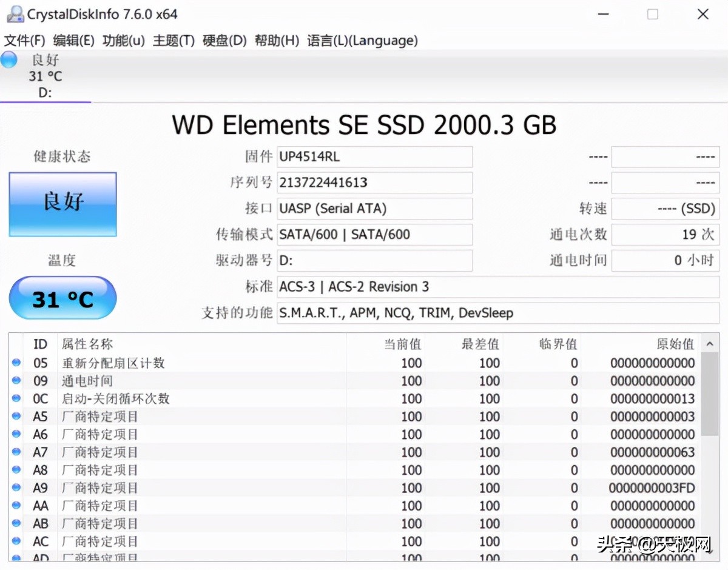Click raw value 000000000003 in A5 row
The height and width of the screenshot is (570, 728).
pos(652,417)
